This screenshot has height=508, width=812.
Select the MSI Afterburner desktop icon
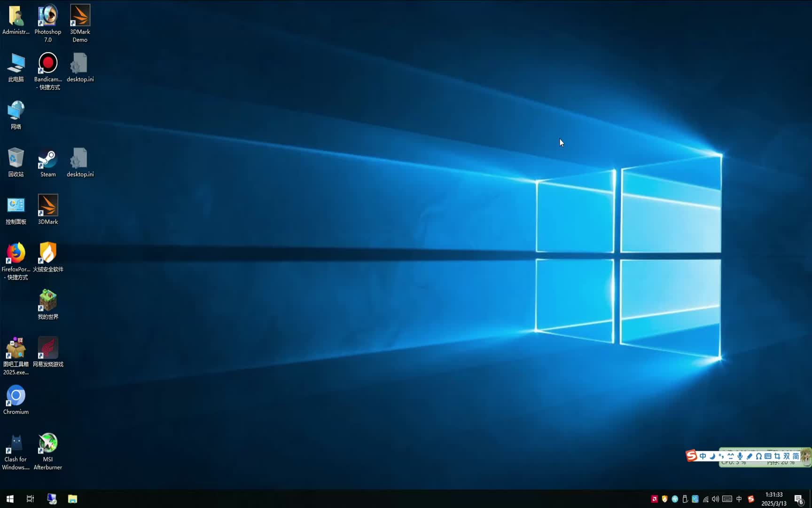pos(47,444)
